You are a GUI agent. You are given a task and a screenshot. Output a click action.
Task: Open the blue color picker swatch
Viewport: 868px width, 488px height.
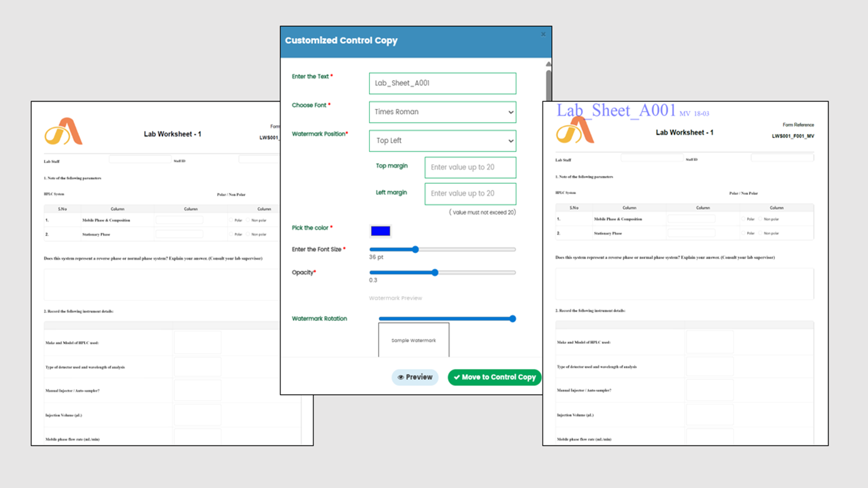click(x=380, y=231)
